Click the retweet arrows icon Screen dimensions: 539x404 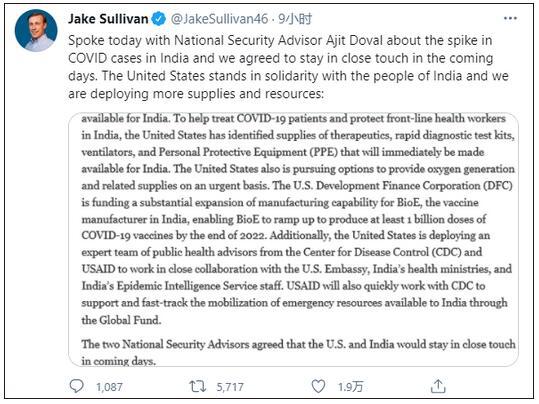pos(198,386)
